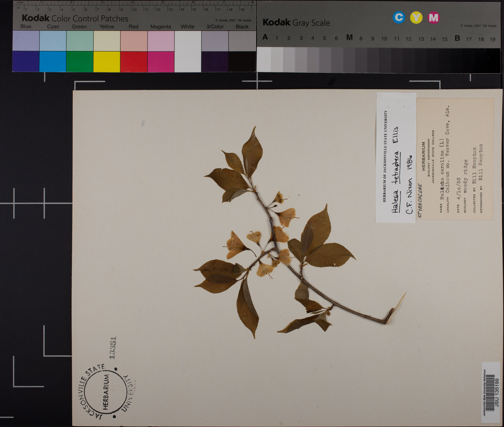Screen dimensions: 504x427
Task: Click the 'Cyan' patch label
Action: point(53,27)
